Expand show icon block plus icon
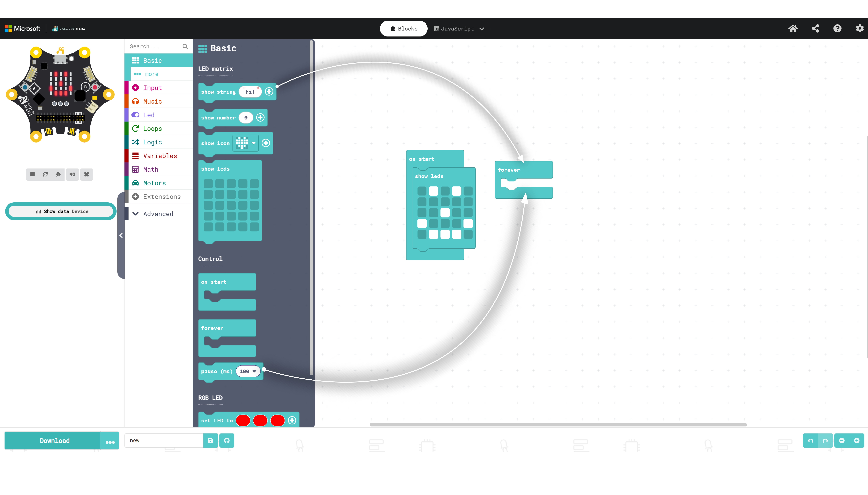This screenshot has width=868, height=495. click(266, 143)
